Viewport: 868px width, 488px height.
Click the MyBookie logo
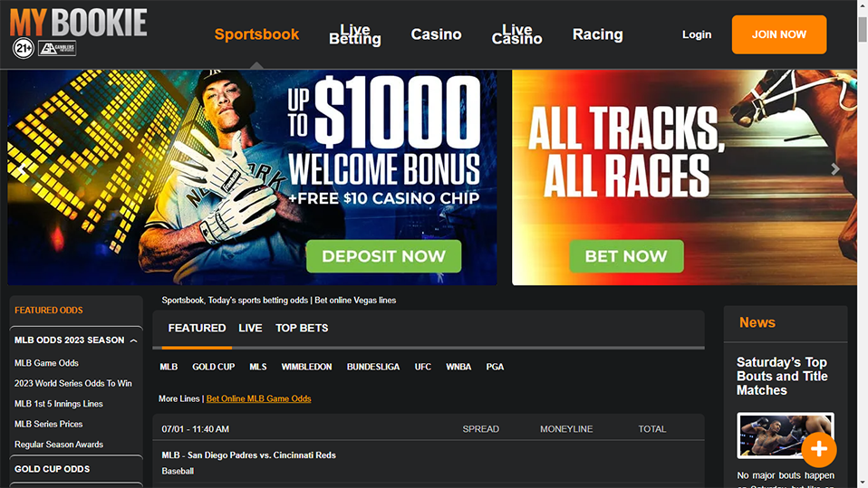(79, 23)
